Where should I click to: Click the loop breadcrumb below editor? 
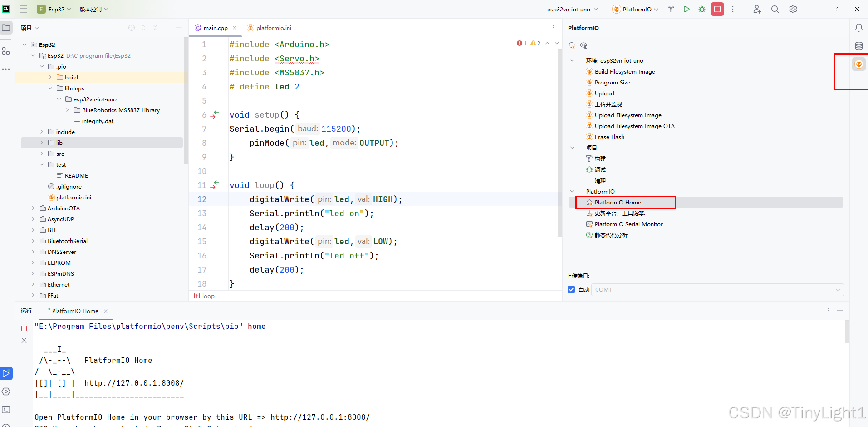click(x=208, y=296)
